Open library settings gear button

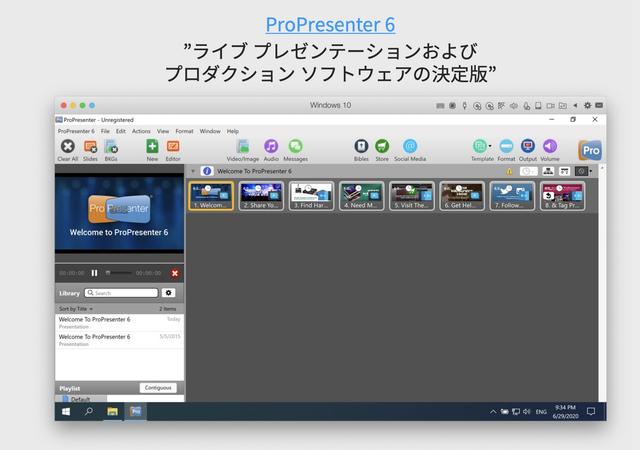pos(168,293)
